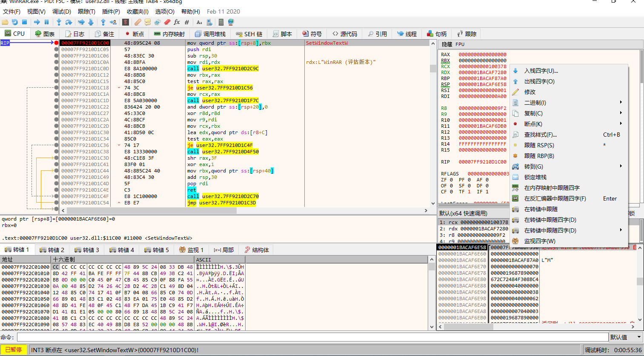The height and width of the screenshot is (356, 644).
Task: Click the Step Over toolbar icon
Action: (69, 22)
